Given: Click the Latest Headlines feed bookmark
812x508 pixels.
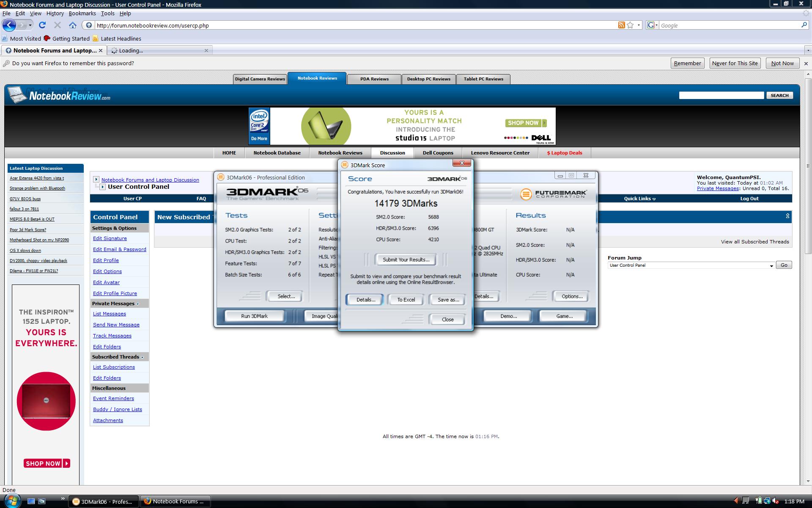Looking at the screenshot, I should click(117, 39).
